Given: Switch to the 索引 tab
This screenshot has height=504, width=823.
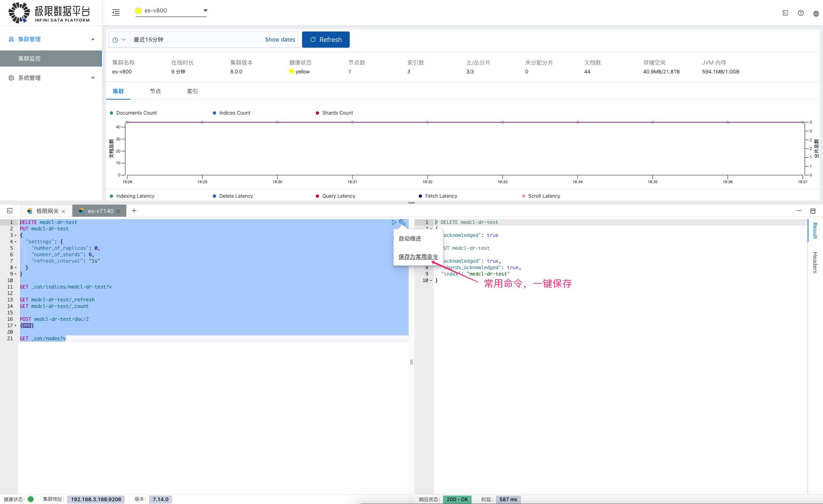Looking at the screenshot, I should pos(193,91).
